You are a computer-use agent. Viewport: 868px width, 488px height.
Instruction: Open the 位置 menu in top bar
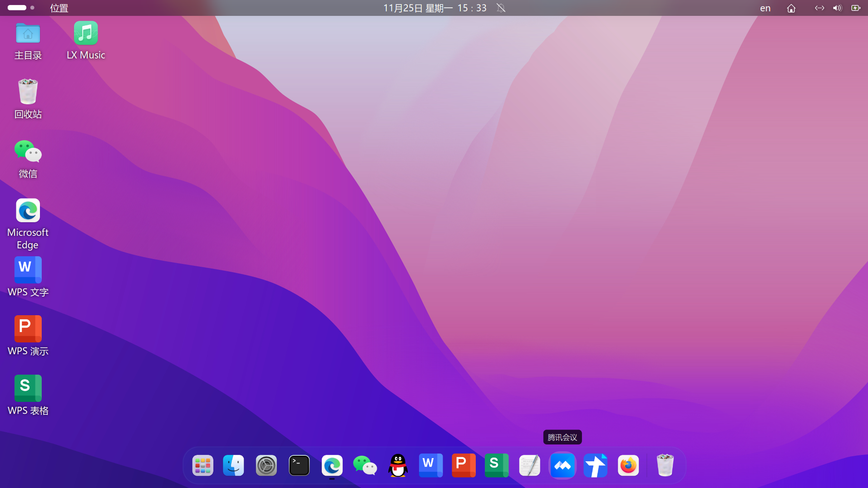pos(59,8)
